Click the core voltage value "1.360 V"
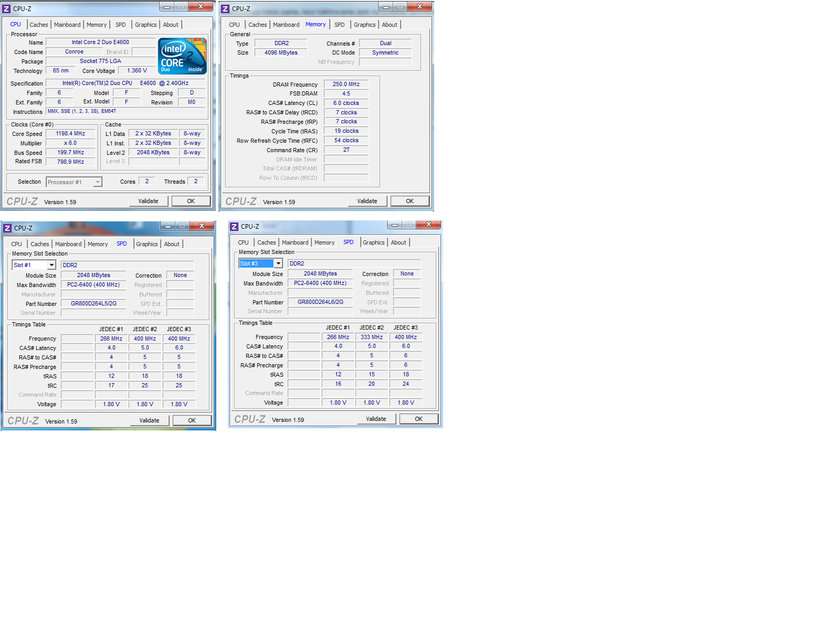 pyautogui.click(x=137, y=71)
